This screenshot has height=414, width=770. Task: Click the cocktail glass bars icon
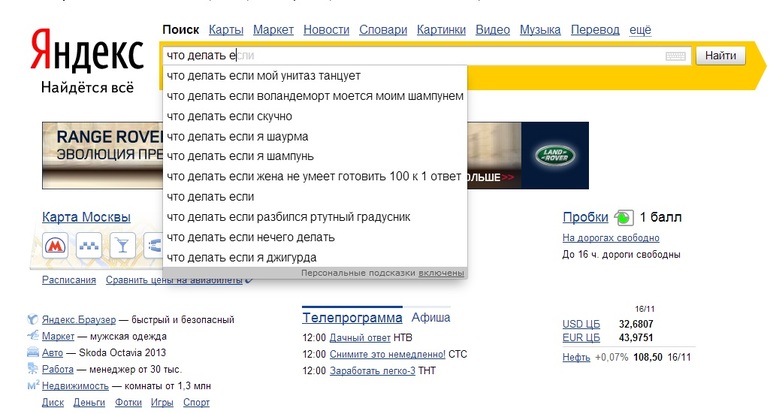pos(121,245)
